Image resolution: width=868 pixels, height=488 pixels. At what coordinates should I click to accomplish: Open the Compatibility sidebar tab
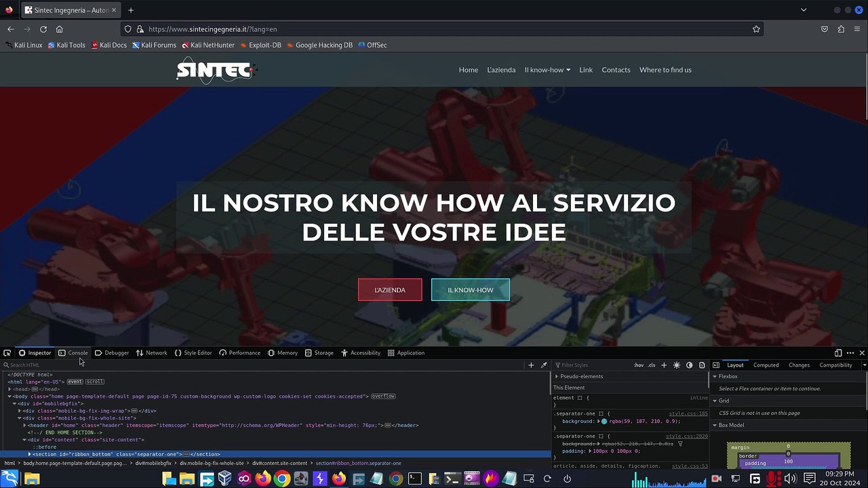coord(835,365)
